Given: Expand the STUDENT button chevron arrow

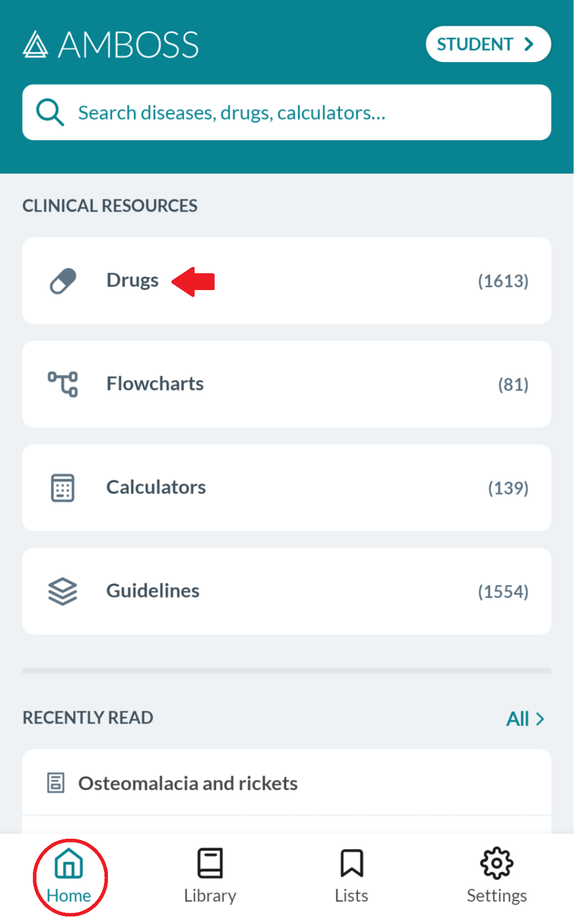Looking at the screenshot, I should click(x=529, y=44).
